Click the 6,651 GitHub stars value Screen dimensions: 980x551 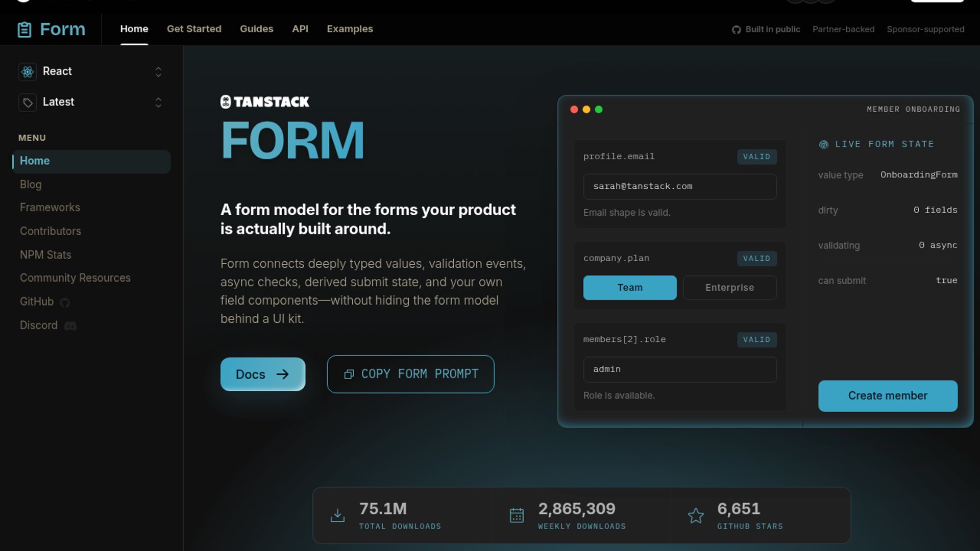pyautogui.click(x=739, y=509)
